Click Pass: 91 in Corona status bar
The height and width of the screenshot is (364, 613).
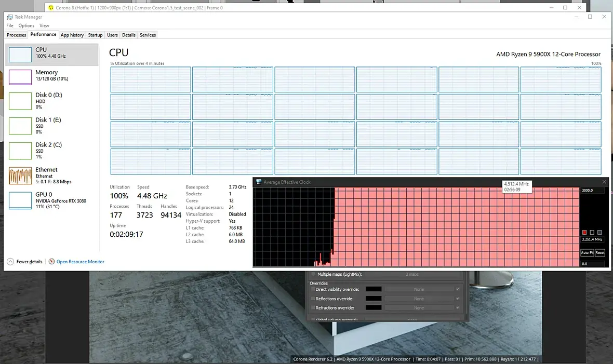click(452, 359)
